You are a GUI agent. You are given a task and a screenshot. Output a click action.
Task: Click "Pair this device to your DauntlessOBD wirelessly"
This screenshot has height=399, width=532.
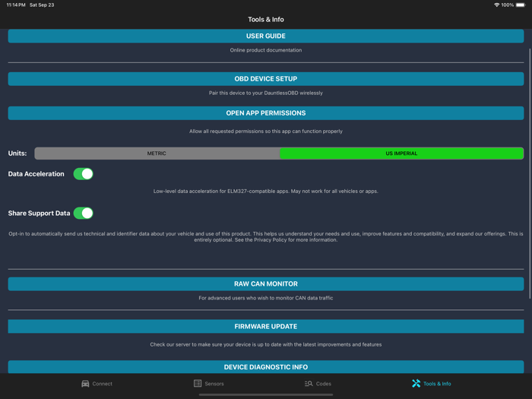point(266,93)
